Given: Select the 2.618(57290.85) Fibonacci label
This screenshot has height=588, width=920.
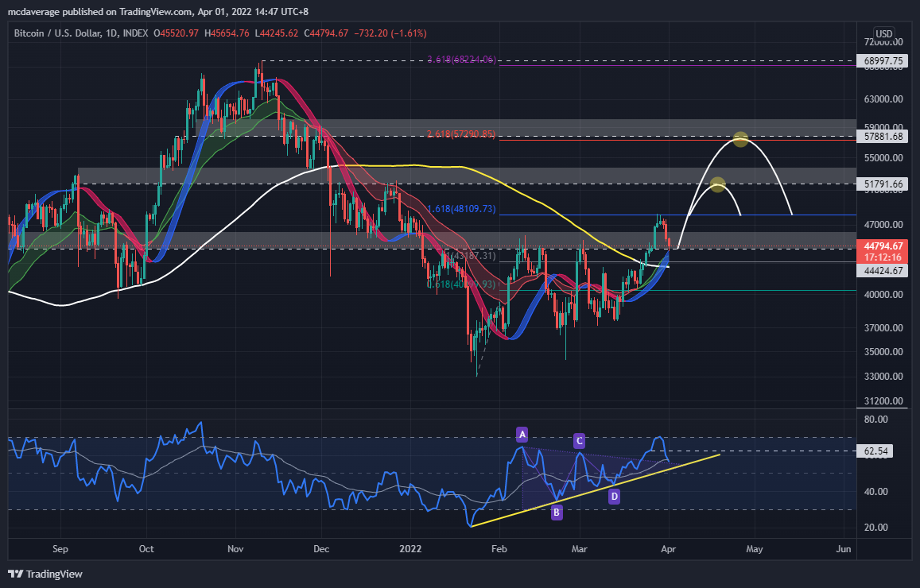Looking at the screenshot, I should tap(461, 133).
